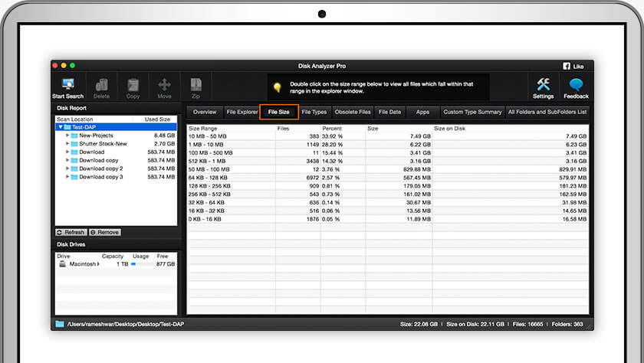Expand the Shutter Stock-New folder
Screen dimensions: 644x363
point(67,143)
